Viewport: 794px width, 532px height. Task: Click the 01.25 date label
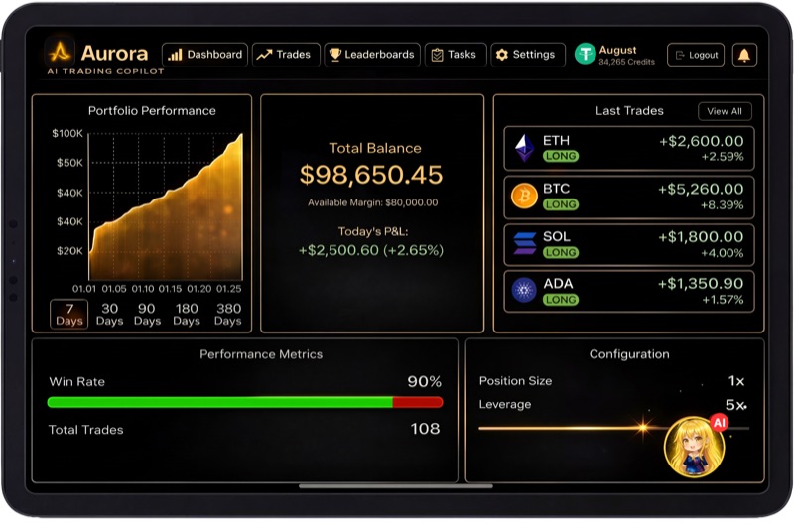pos(229,289)
